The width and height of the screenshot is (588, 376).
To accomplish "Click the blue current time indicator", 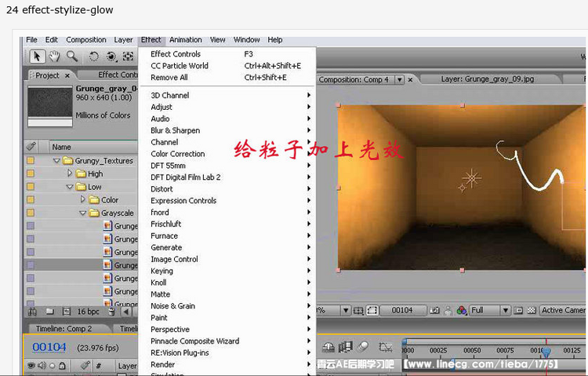I will click(x=546, y=352).
